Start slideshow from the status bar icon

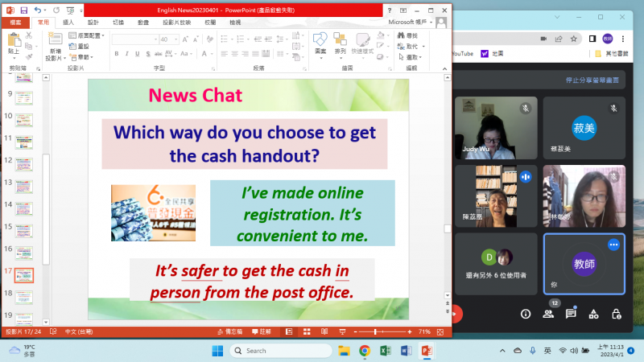click(x=341, y=331)
